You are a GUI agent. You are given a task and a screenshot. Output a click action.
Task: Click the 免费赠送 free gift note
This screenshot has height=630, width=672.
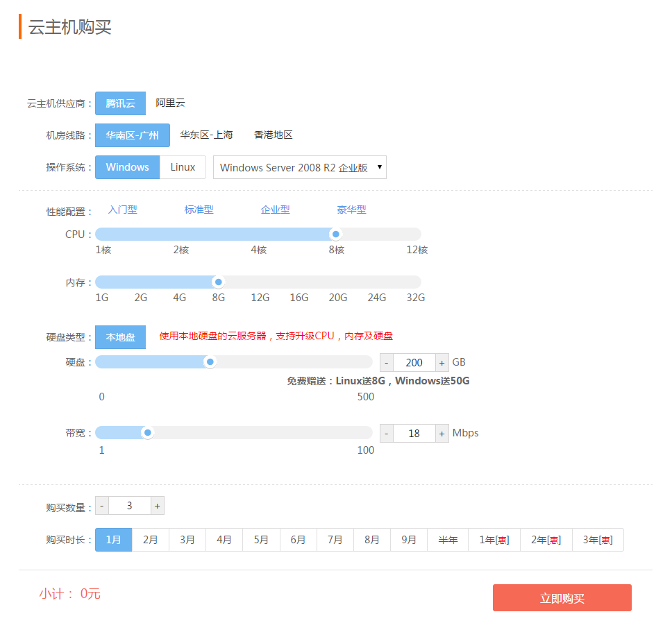378,381
